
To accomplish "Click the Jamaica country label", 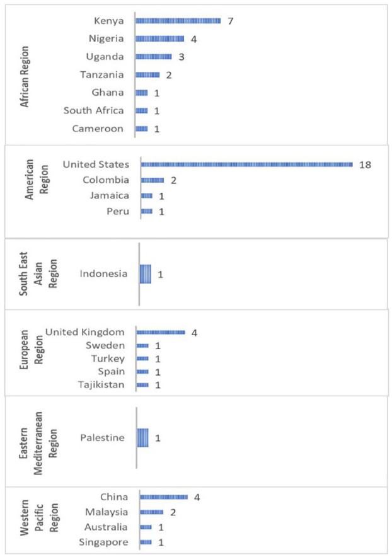I will (111, 195).
